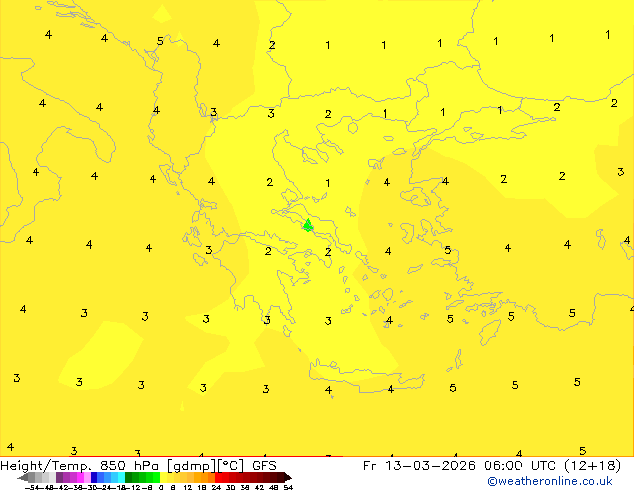
Task: Pick the purple segment in the color legend
Action: (x=65, y=477)
